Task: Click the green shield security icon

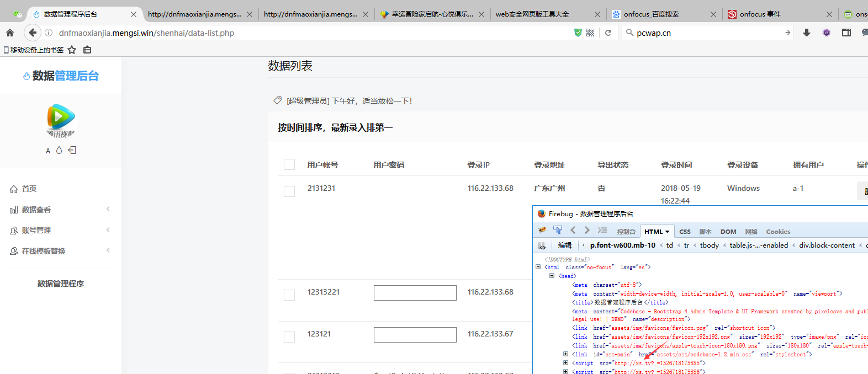Action: [578, 33]
